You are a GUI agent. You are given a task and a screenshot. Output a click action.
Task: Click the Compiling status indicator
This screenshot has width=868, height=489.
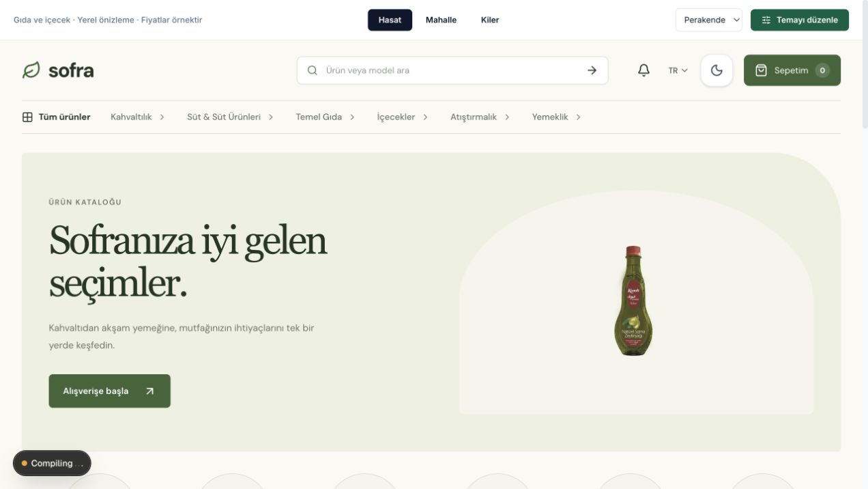(52, 463)
